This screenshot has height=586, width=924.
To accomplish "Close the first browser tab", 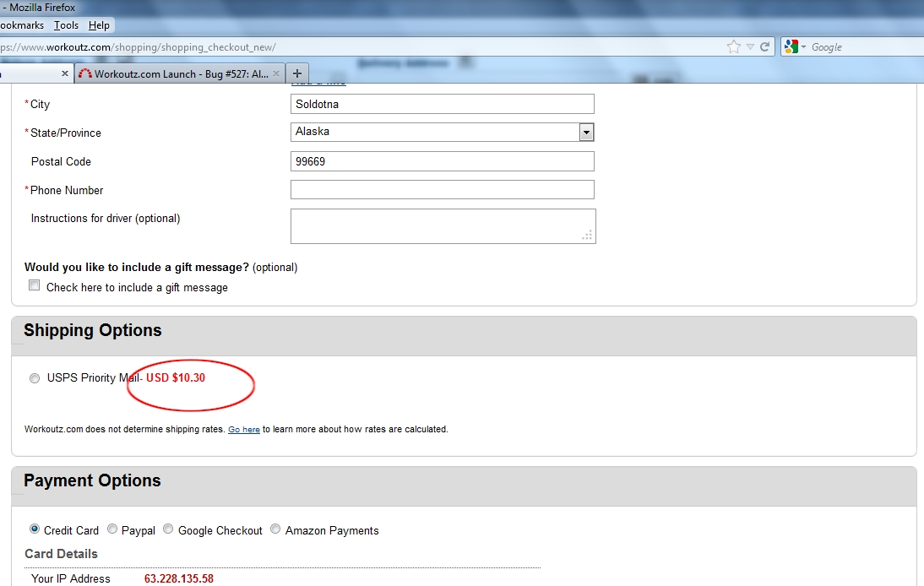I will click(x=65, y=73).
